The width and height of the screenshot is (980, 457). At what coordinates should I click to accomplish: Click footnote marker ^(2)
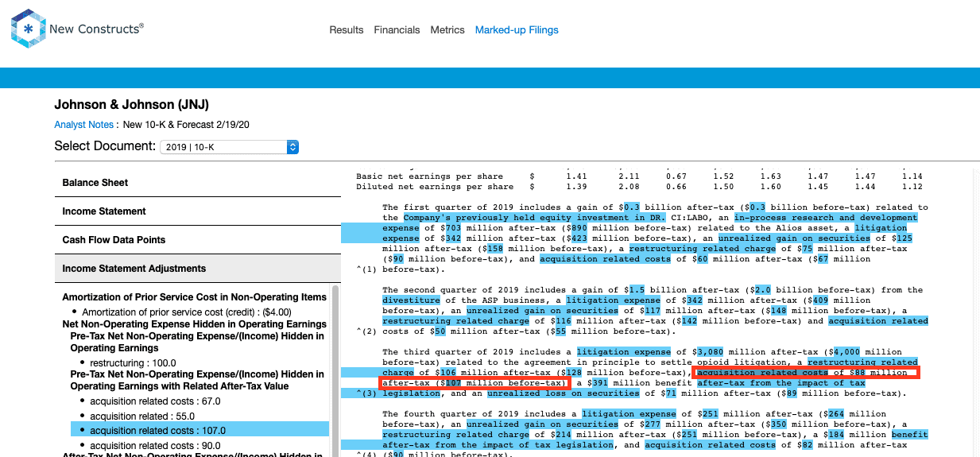(x=366, y=331)
